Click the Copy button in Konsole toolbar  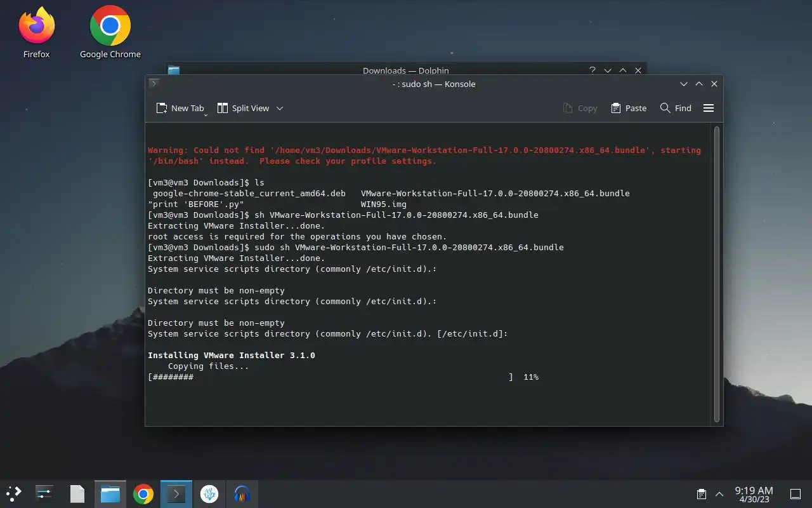tap(580, 108)
